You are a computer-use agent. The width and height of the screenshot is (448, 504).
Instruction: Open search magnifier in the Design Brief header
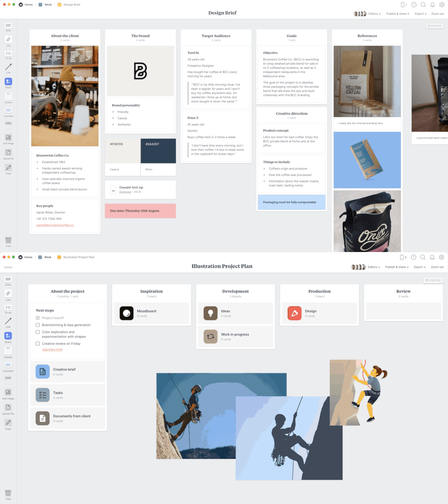coord(423,5)
